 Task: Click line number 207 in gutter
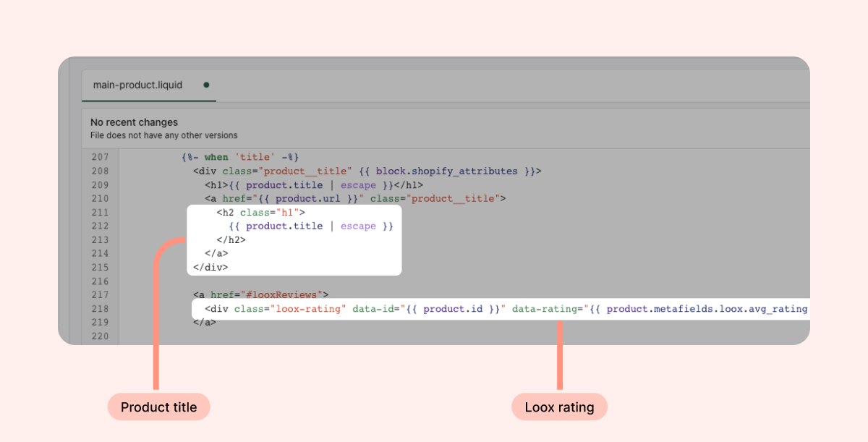tap(100, 157)
